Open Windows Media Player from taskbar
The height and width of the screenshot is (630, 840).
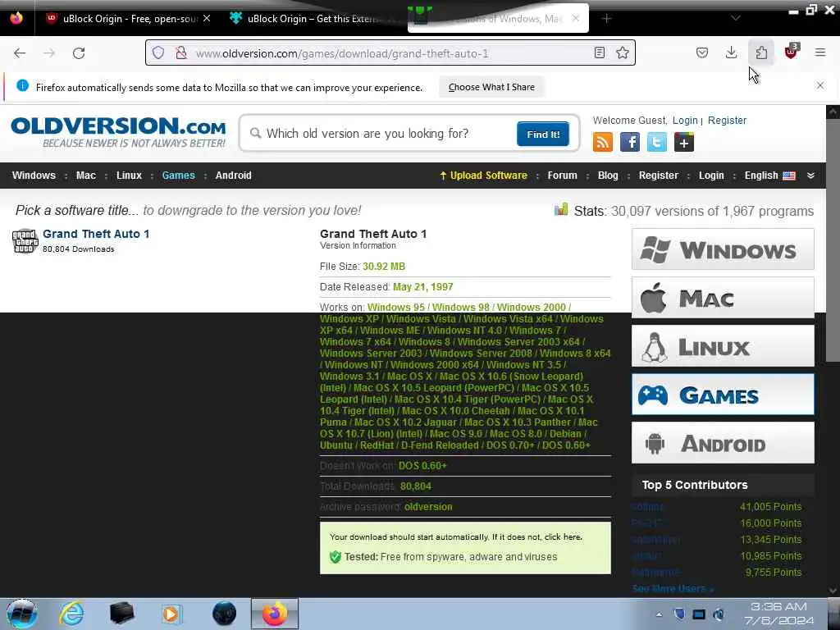[x=171, y=614]
